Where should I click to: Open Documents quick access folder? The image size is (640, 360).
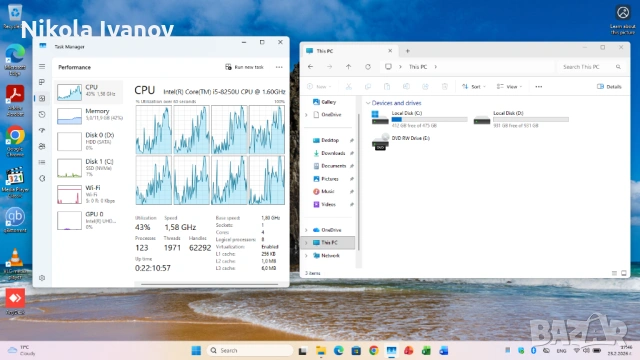point(329,166)
